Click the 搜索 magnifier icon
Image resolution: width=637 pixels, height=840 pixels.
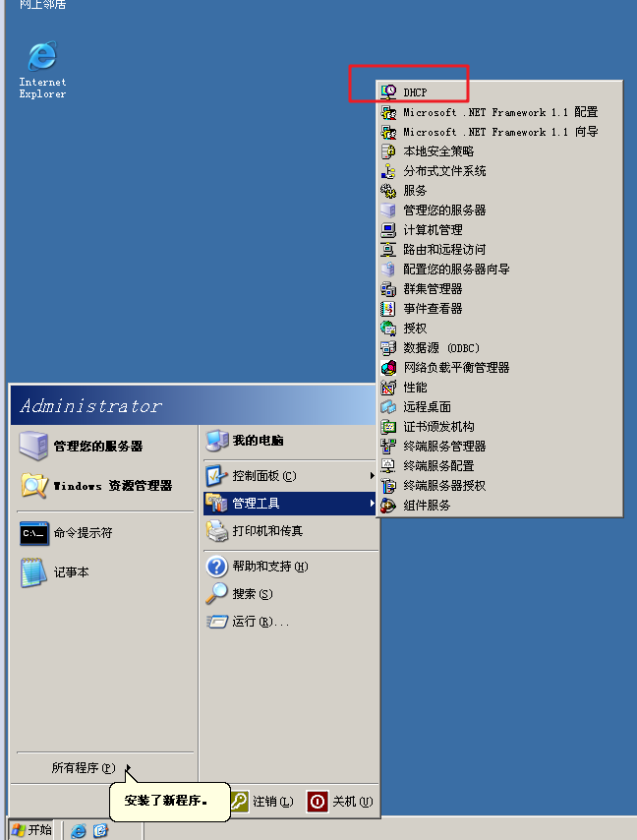point(217,593)
